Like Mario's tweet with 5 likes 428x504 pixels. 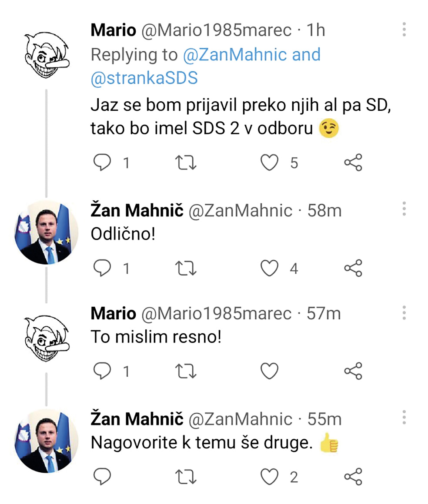click(269, 162)
